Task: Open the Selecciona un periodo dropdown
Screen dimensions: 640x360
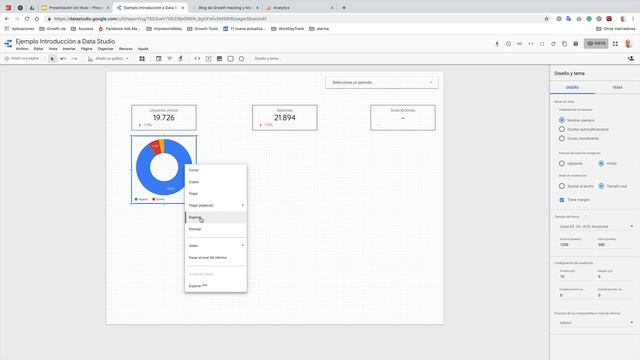Action: pyautogui.click(x=382, y=82)
